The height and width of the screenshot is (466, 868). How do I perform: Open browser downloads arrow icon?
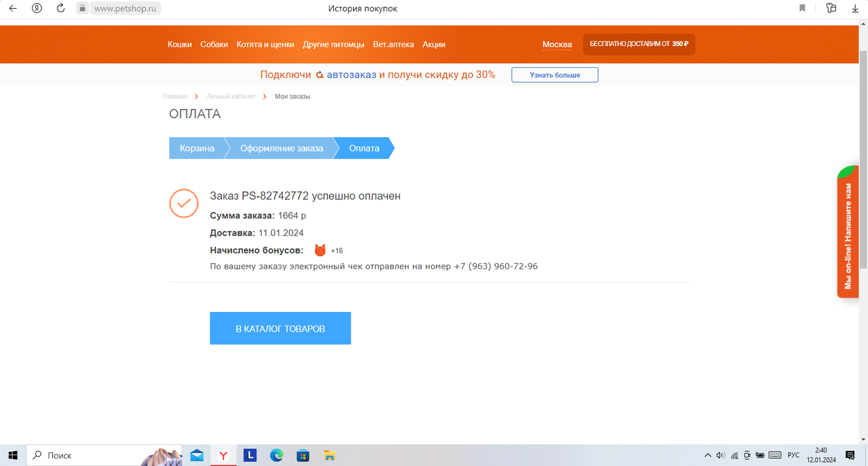coord(854,9)
